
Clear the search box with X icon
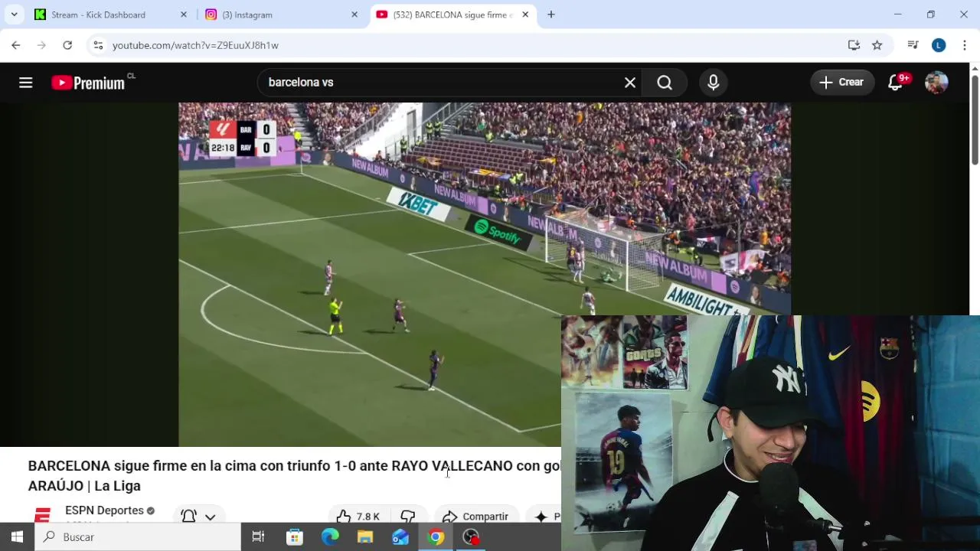point(630,82)
